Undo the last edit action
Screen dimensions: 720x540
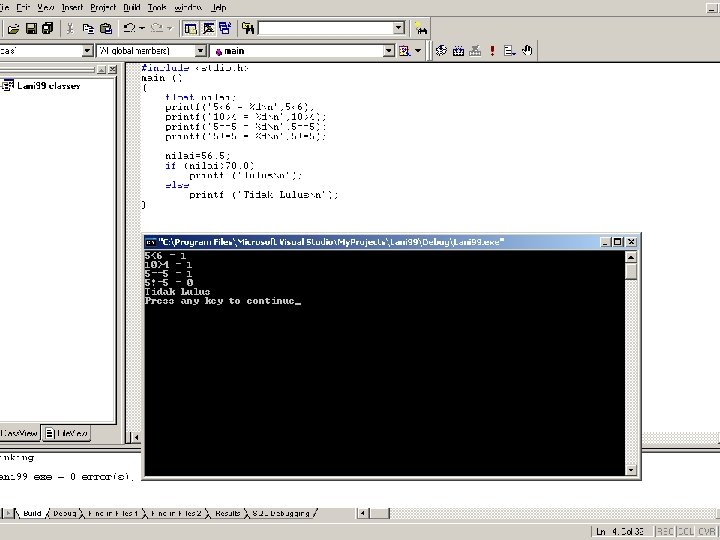129,28
